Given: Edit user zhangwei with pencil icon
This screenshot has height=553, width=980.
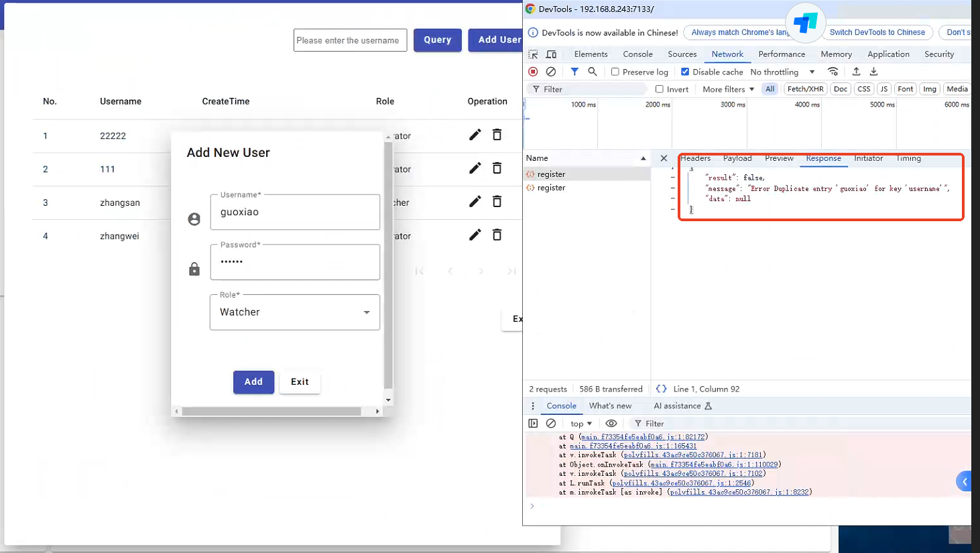Looking at the screenshot, I should (x=475, y=235).
